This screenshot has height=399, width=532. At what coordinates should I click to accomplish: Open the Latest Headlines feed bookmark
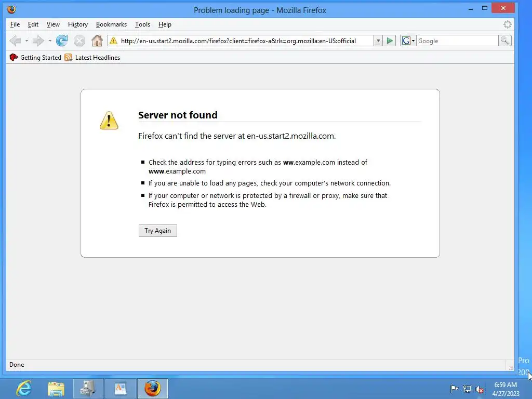coord(92,57)
